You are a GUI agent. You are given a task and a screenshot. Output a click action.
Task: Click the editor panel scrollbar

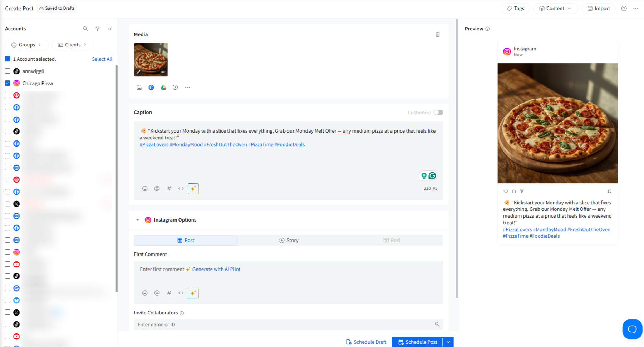click(457, 158)
